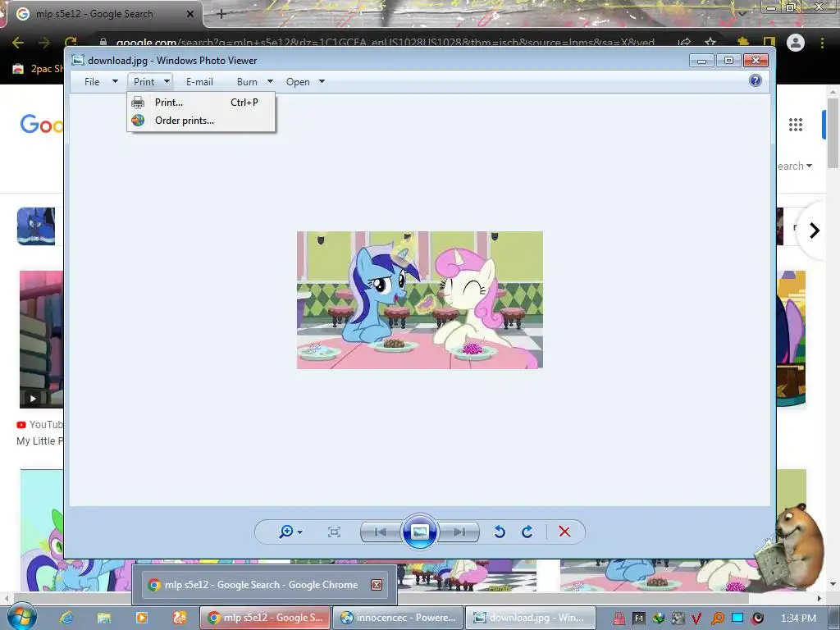This screenshot has width=840, height=630.
Task: Click the 1:34 PM taskbar clock
Action: (x=798, y=619)
